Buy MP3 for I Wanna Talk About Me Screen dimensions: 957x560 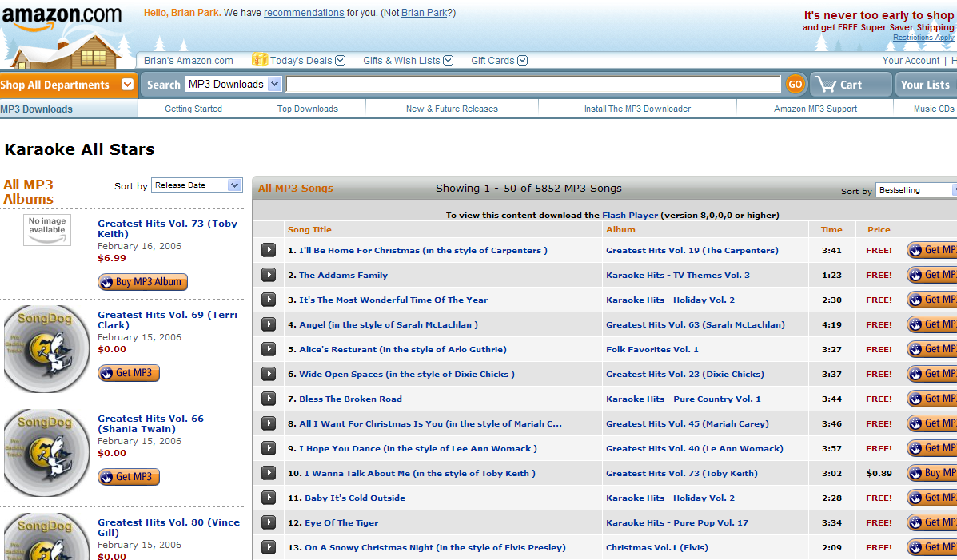click(x=932, y=473)
